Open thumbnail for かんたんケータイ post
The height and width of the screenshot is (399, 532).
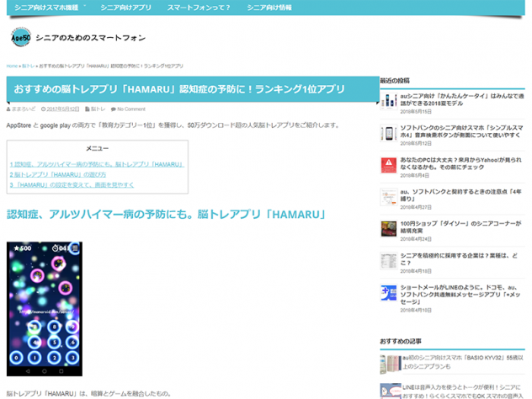[x=389, y=101]
